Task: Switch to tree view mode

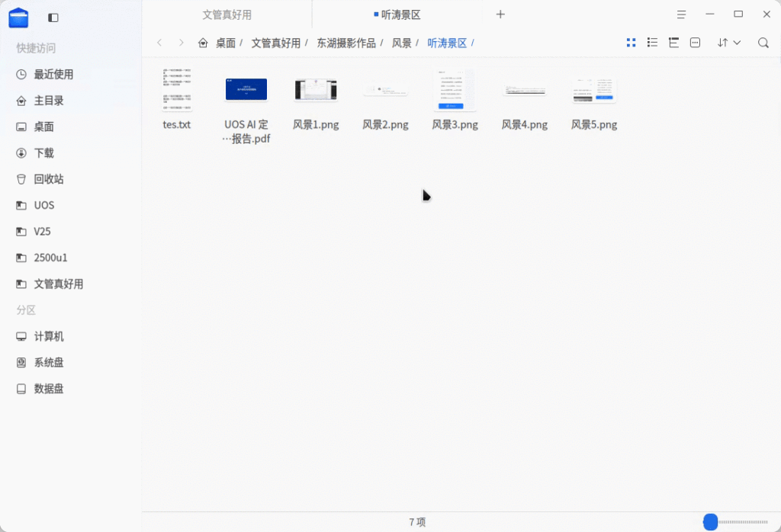Action: pyautogui.click(x=673, y=43)
